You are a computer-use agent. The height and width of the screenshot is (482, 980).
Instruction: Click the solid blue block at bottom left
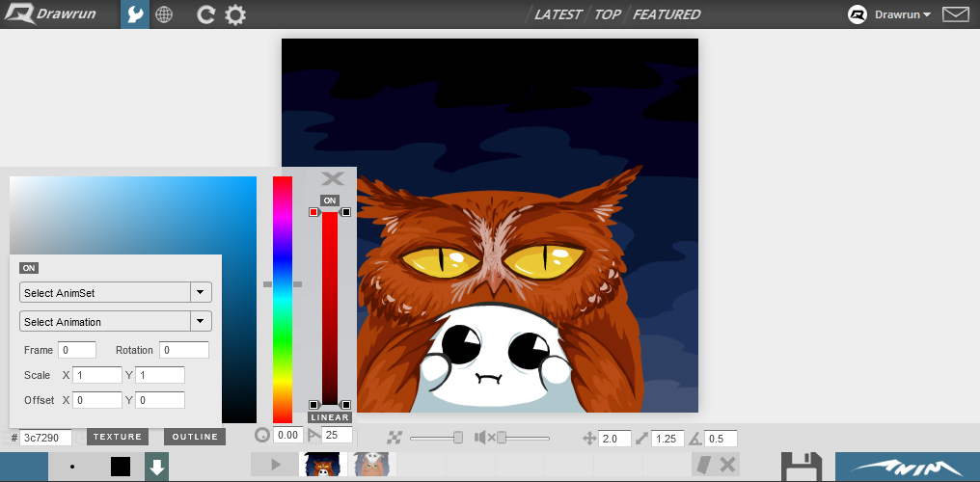coord(24,467)
